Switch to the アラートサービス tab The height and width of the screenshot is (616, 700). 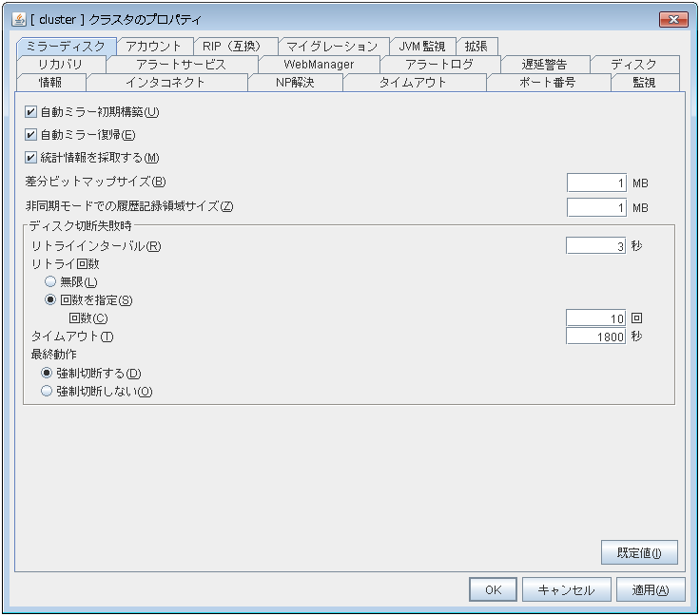[182, 65]
